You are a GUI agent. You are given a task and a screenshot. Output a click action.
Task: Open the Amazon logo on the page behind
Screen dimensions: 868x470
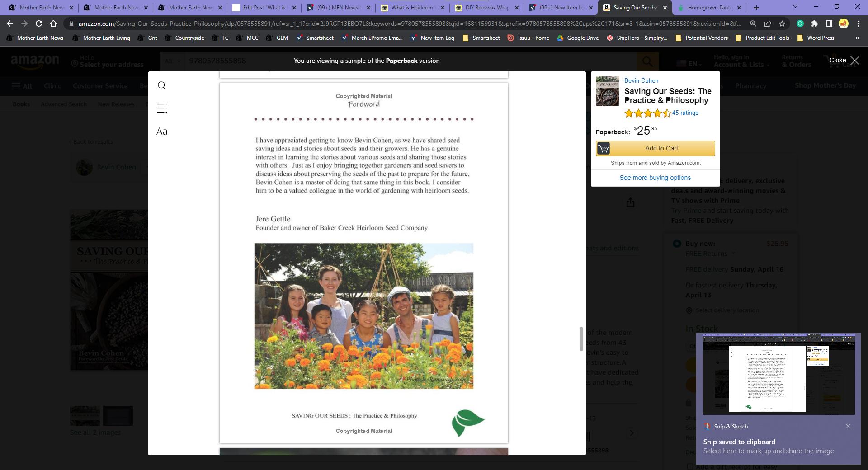pos(35,61)
